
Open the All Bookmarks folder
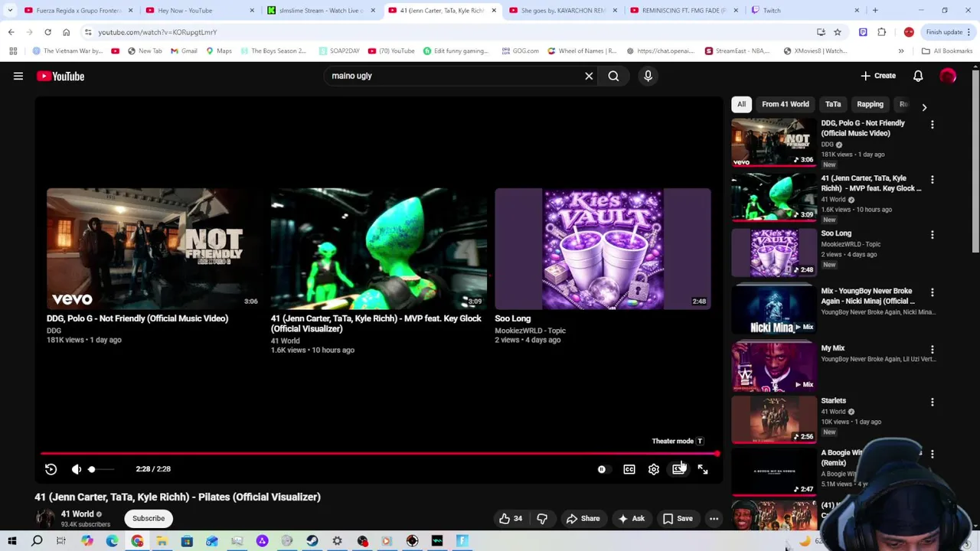pyautogui.click(x=947, y=51)
